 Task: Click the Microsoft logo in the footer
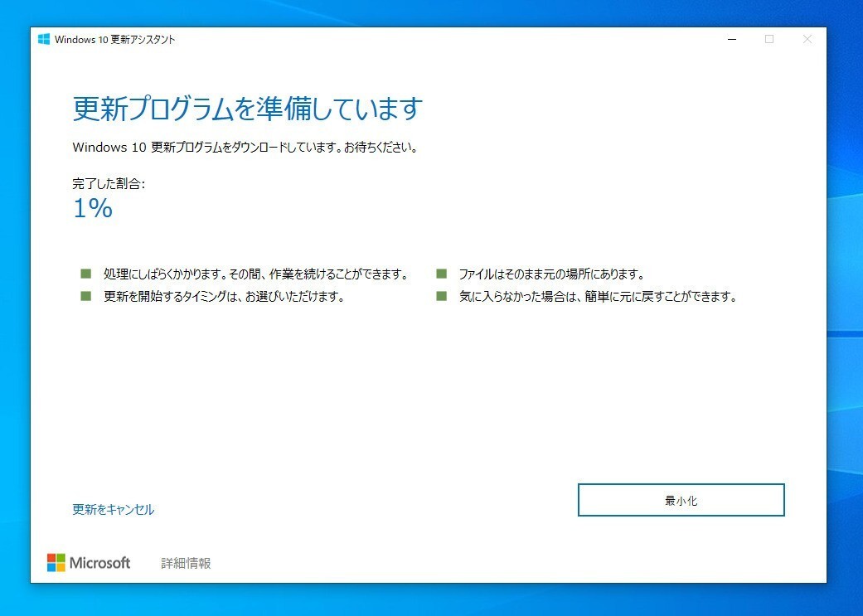click(89, 563)
